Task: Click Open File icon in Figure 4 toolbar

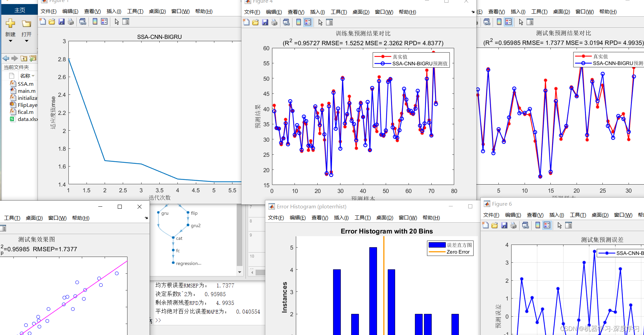Action: click(x=256, y=22)
